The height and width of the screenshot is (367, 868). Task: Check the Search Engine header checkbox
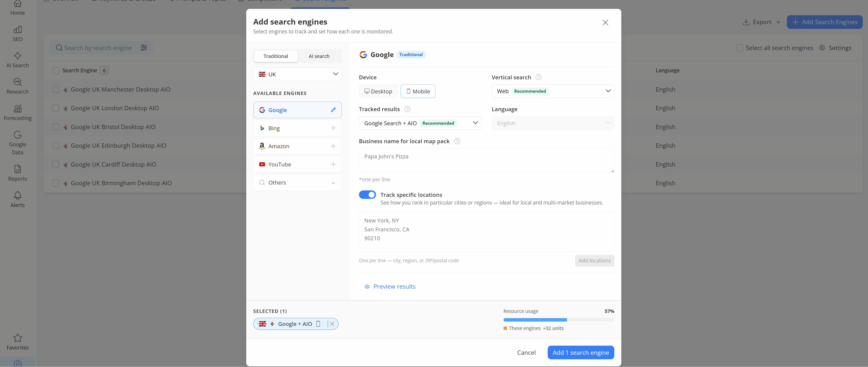click(56, 70)
